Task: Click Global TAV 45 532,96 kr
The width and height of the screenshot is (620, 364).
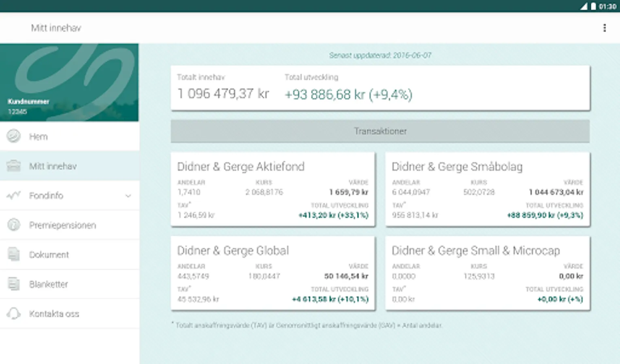Action: tap(198, 299)
